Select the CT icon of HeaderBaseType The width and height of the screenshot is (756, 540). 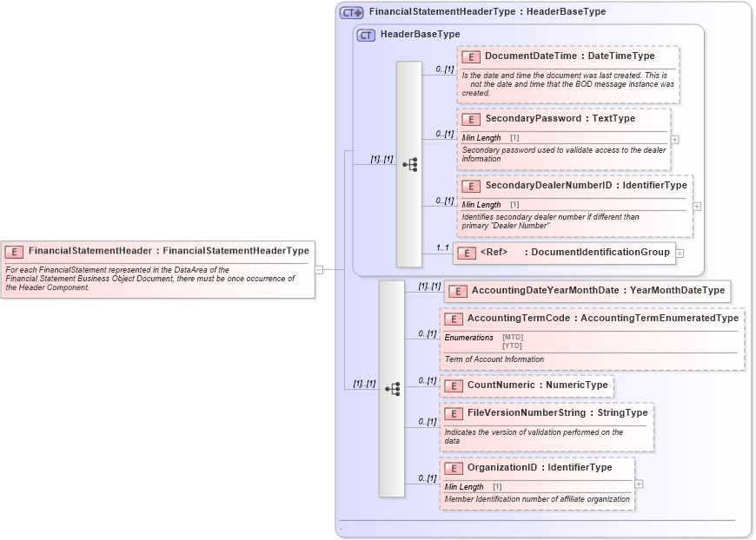tap(364, 35)
